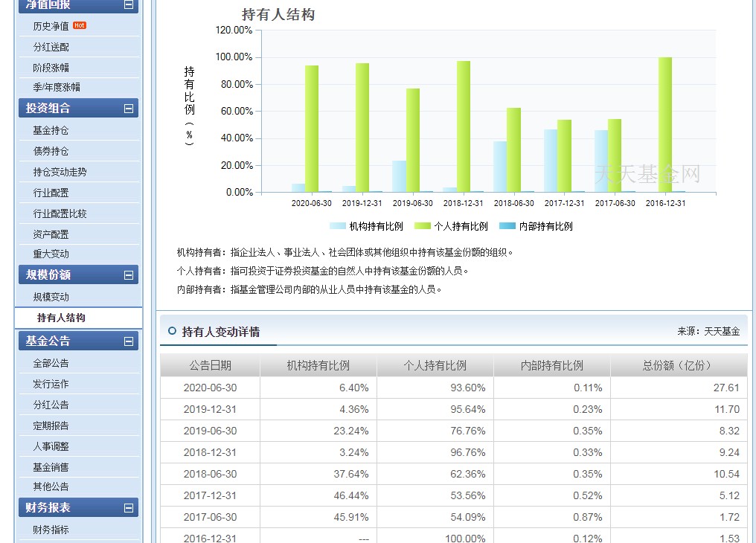Toggle 个人持有比例 legend swatch
This screenshot has width=756, height=543.
[423, 226]
